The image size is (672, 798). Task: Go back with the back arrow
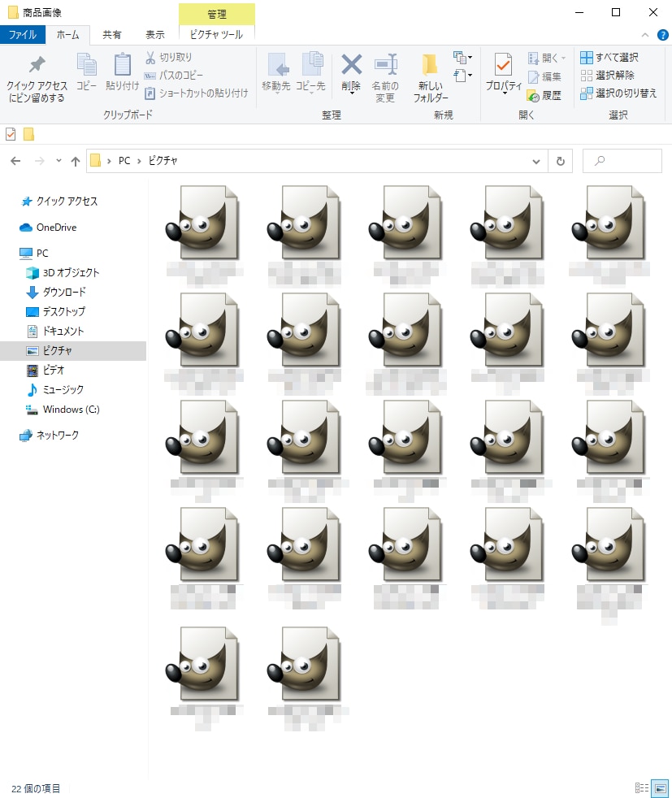[x=15, y=162]
